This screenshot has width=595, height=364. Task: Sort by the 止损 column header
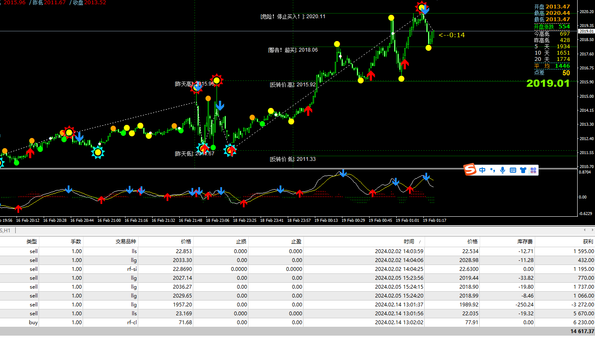pyautogui.click(x=241, y=242)
